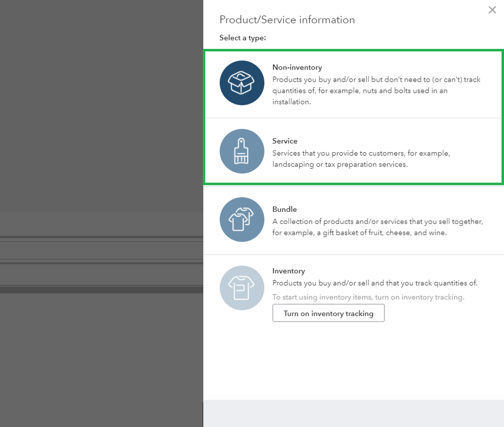Click the 'Select a type:' label
Image resolution: width=504 pixels, height=427 pixels.
(x=243, y=38)
